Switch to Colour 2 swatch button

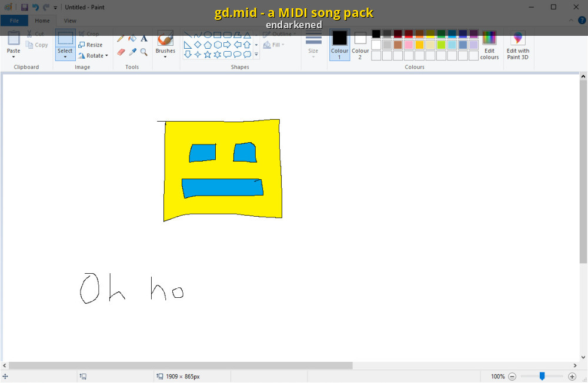pos(360,45)
